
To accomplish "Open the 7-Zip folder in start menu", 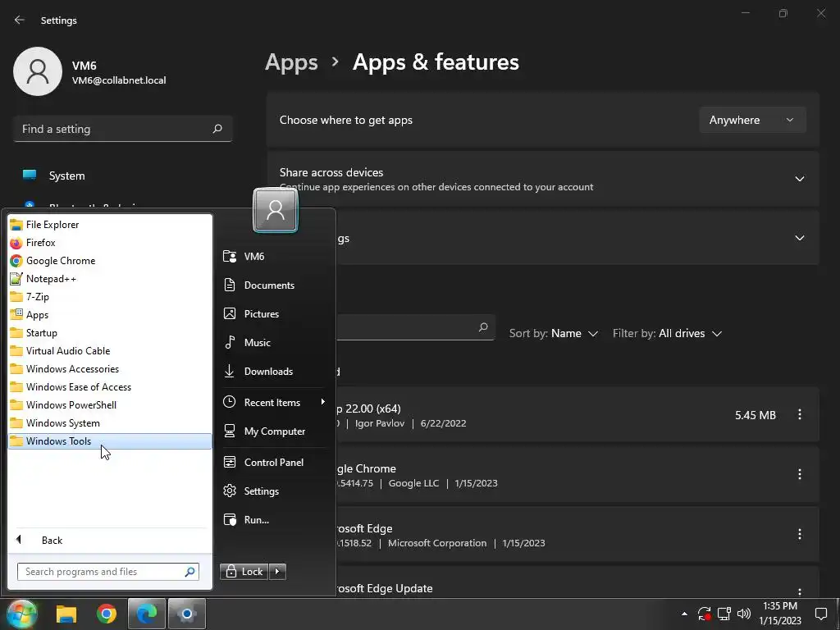I will [110, 297].
